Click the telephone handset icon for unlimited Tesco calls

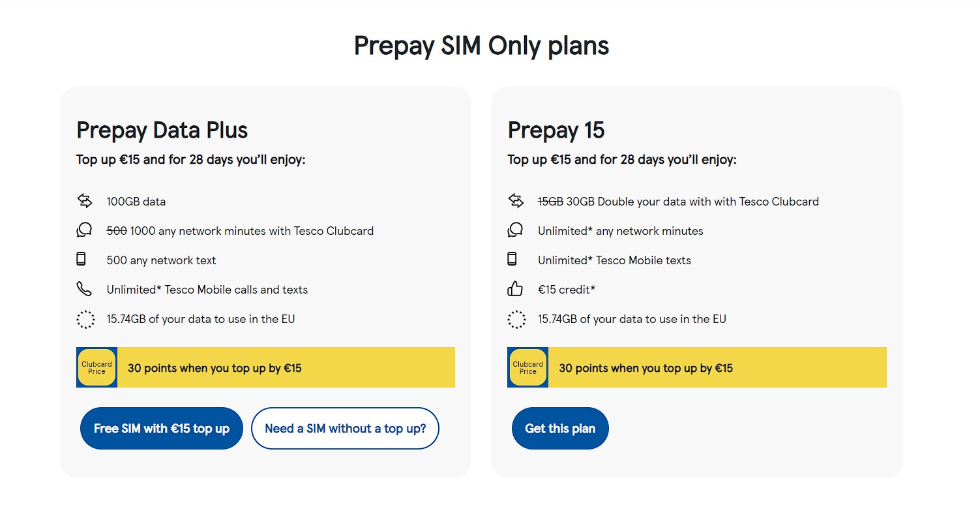tap(85, 288)
